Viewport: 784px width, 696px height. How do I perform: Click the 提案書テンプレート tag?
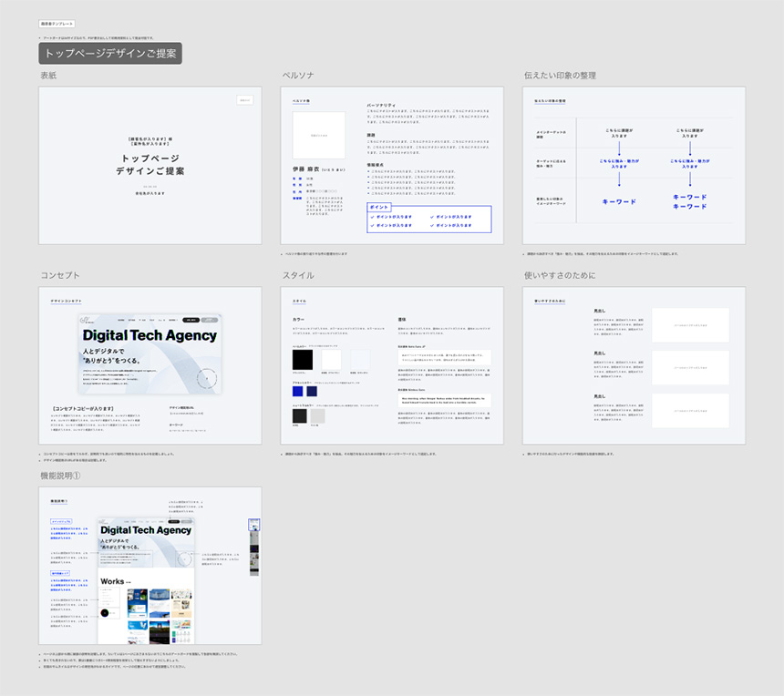pos(57,24)
